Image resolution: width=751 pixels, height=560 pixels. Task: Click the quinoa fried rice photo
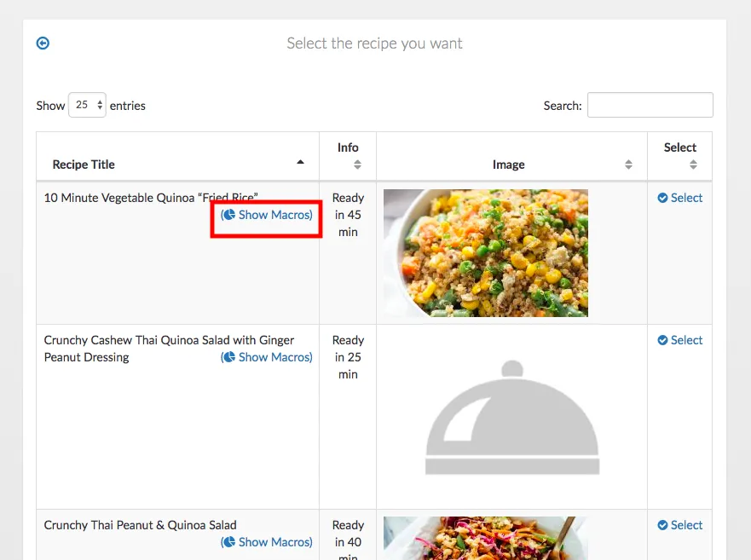tap(486, 252)
